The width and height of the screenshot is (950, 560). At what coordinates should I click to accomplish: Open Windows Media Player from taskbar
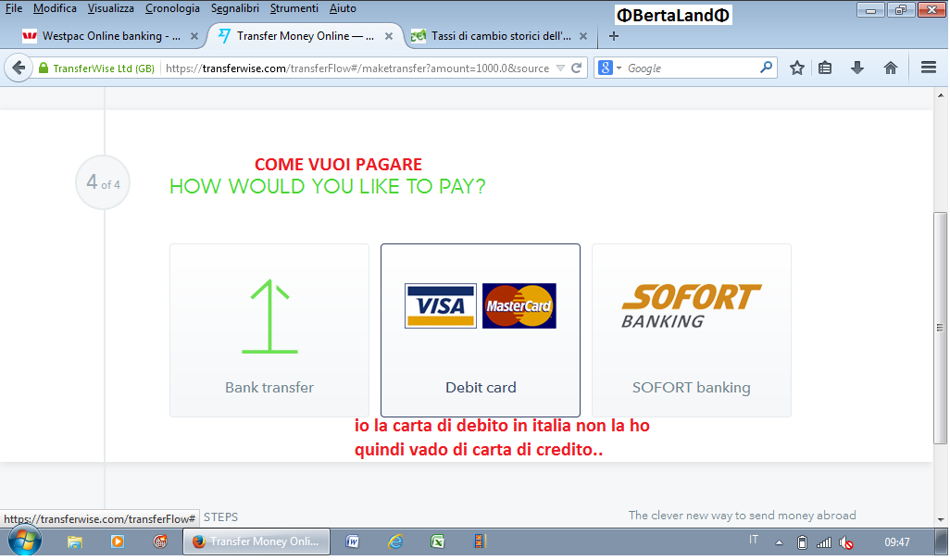pyautogui.click(x=118, y=541)
